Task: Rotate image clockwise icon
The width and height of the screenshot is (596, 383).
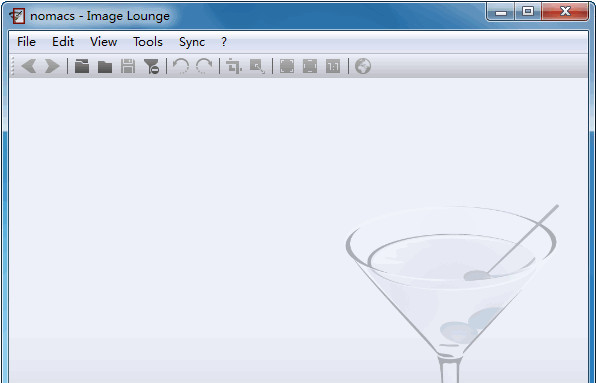Action: [204, 66]
